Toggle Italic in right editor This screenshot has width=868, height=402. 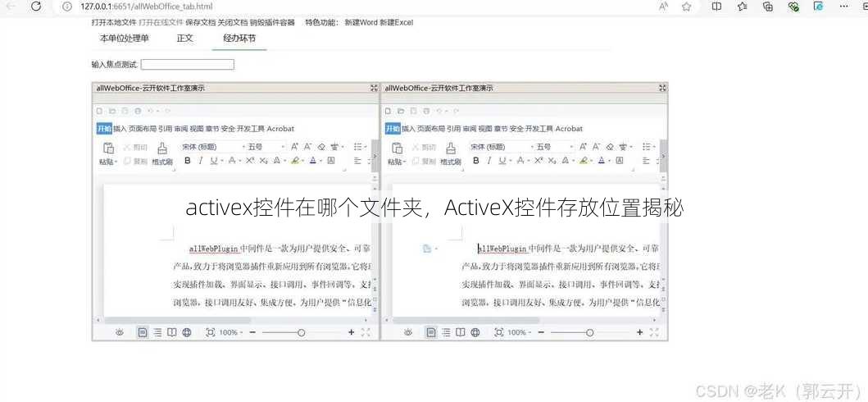[489, 161]
